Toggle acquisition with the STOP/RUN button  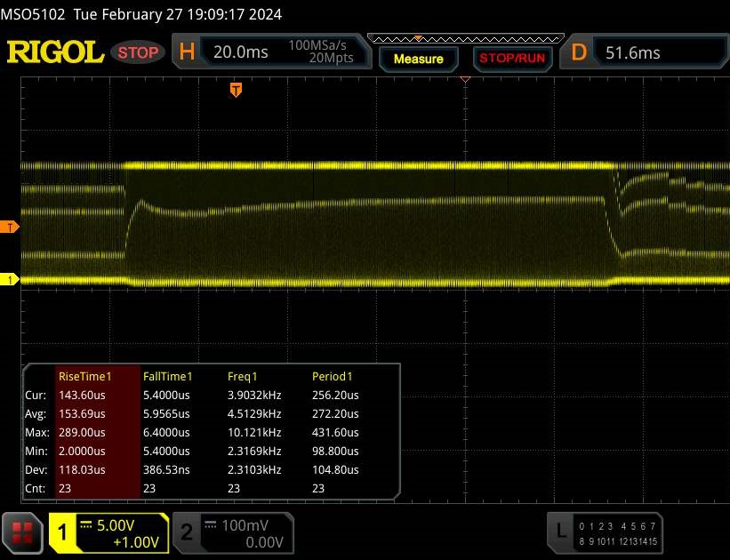510,59
